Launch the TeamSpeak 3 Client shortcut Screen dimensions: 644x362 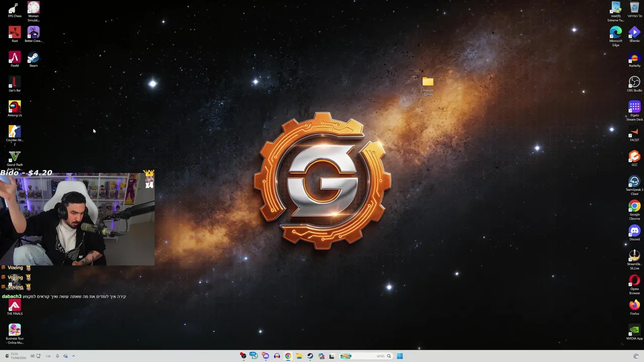pyautogui.click(x=634, y=186)
